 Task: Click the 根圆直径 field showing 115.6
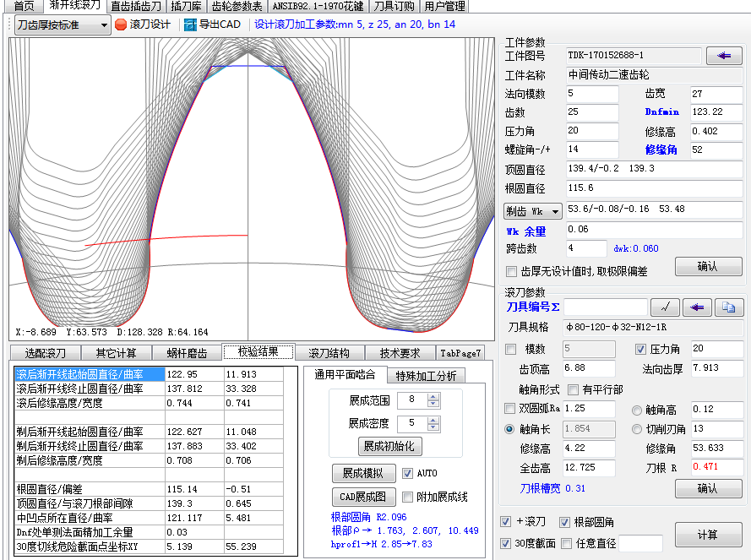tap(654, 188)
